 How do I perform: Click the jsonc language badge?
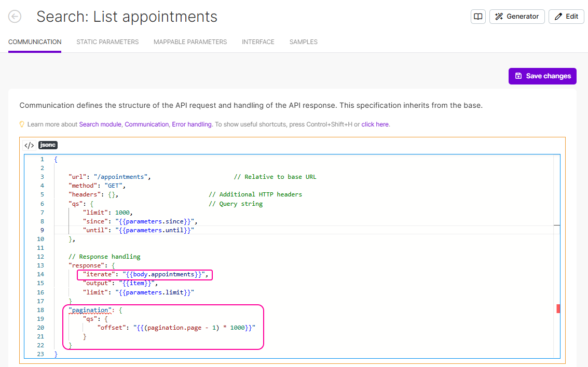coord(48,145)
